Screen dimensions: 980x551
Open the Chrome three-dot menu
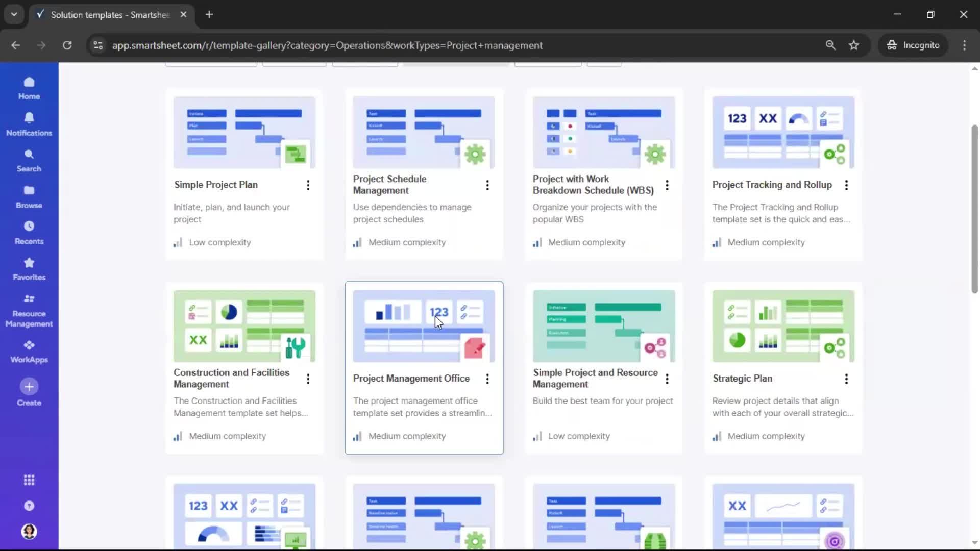pyautogui.click(x=964, y=45)
